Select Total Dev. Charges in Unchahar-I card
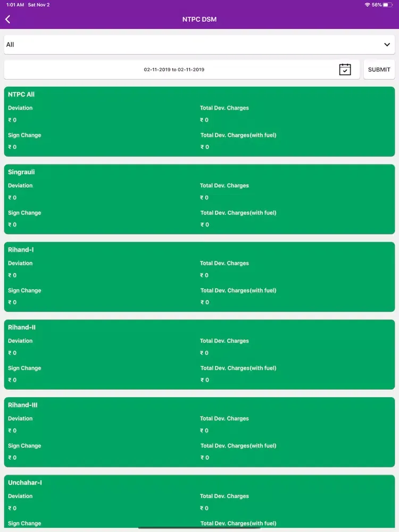Screen dimensions: 399x532 click(x=225, y=496)
